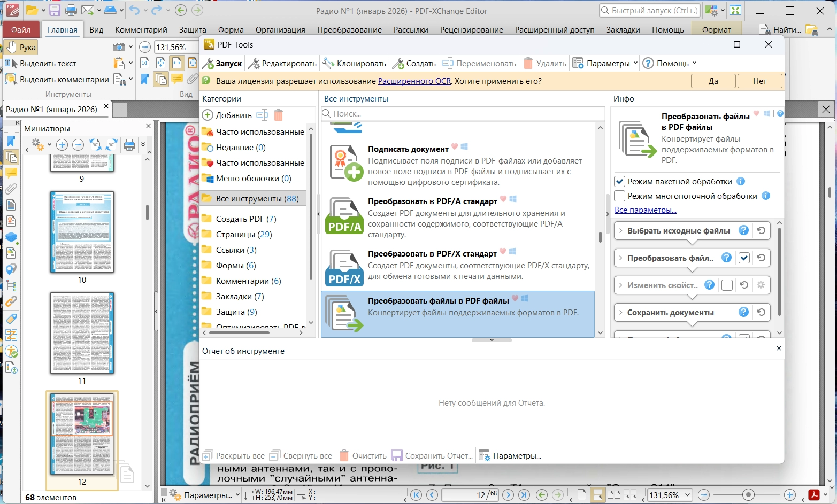Open the Все параметры... link
Screen dimensions: 837x504
[x=646, y=210]
